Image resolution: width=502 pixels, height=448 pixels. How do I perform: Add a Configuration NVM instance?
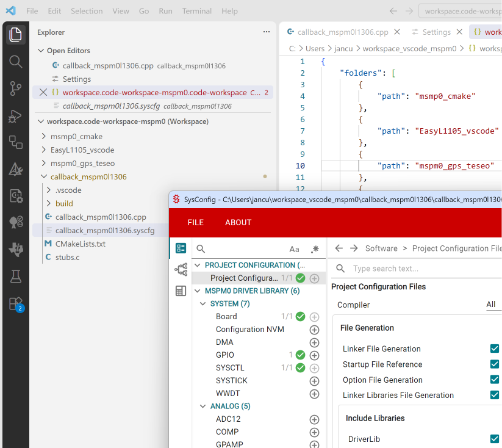point(314,330)
